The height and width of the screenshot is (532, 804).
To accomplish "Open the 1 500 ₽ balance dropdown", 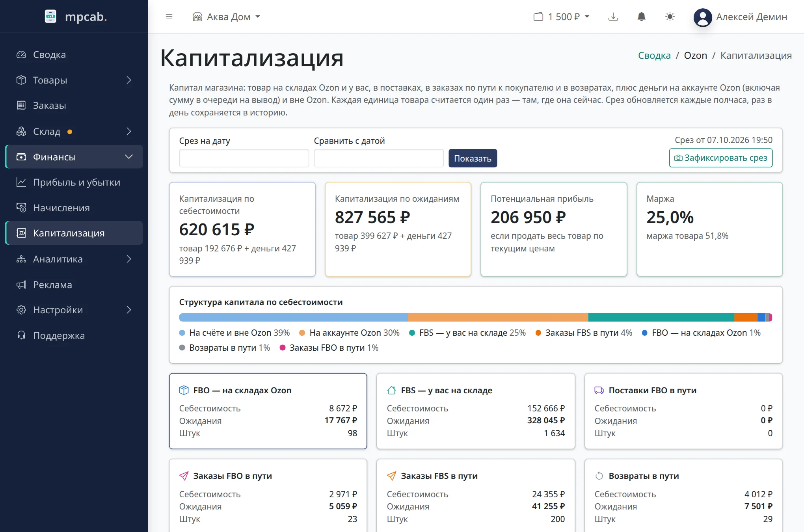I will [x=562, y=17].
